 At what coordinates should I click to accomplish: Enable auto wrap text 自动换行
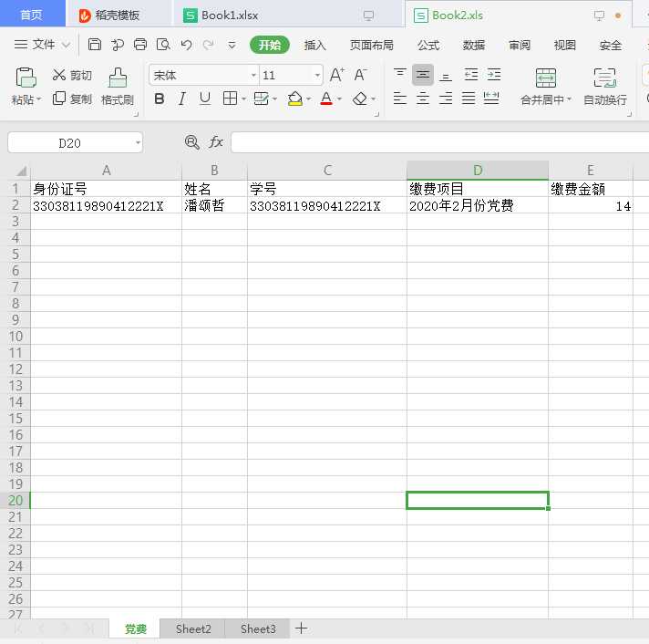coord(604,87)
